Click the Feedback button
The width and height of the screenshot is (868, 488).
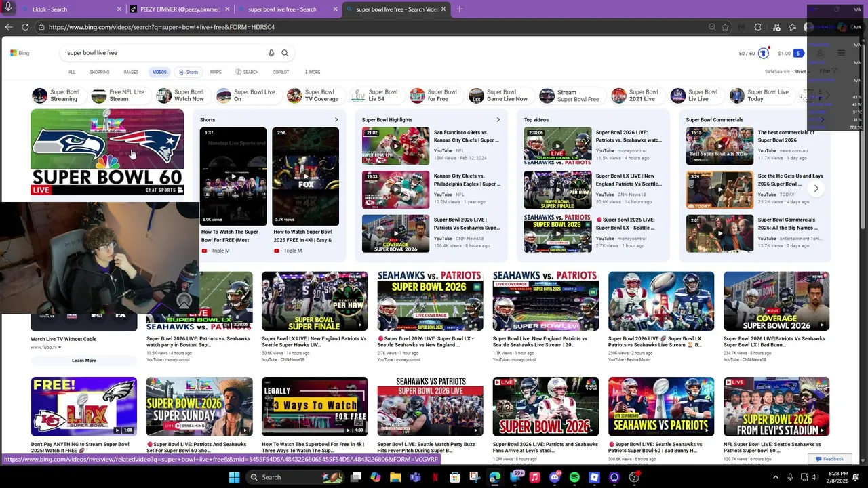coord(830,459)
